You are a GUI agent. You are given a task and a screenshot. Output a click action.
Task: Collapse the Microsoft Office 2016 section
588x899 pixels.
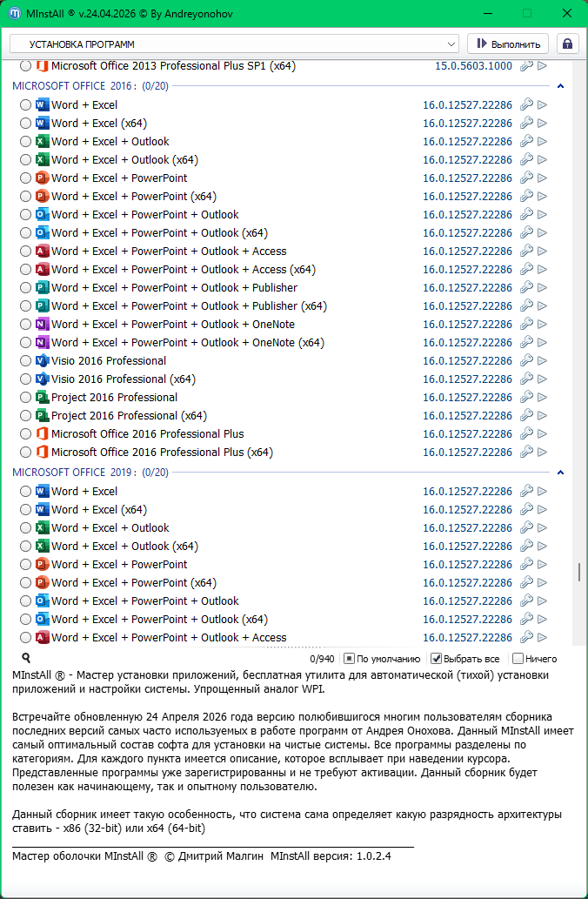click(x=560, y=86)
